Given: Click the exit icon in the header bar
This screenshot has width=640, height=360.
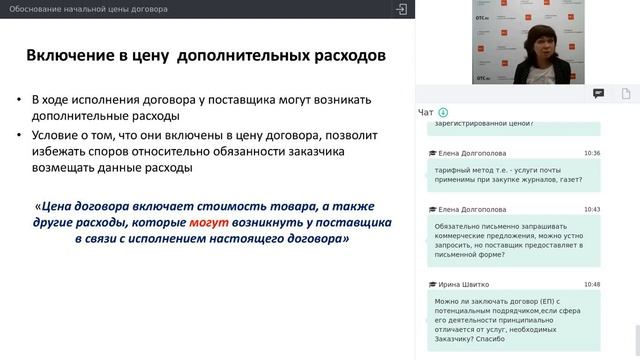Looking at the screenshot, I should coord(402,9).
